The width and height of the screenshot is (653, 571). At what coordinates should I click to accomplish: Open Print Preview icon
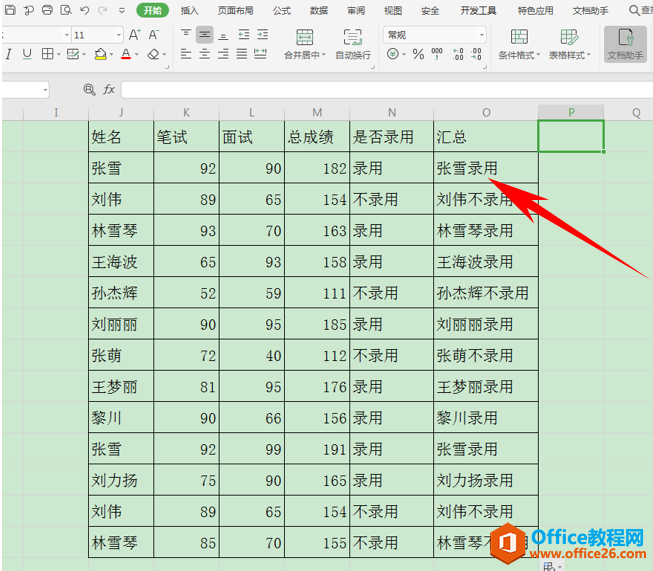point(66,10)
